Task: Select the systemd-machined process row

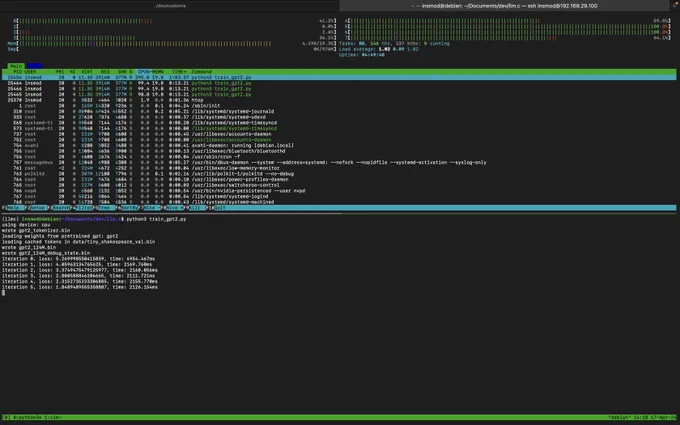Action: pyautogui.click(x=339, y=202)
